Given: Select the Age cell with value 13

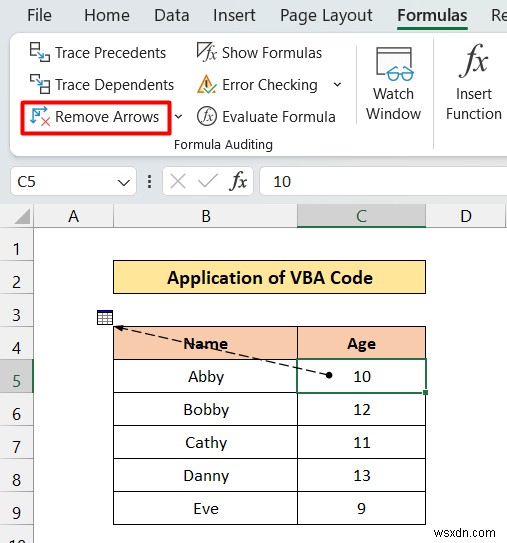Looking at the screenshot, I should (362, 475).
